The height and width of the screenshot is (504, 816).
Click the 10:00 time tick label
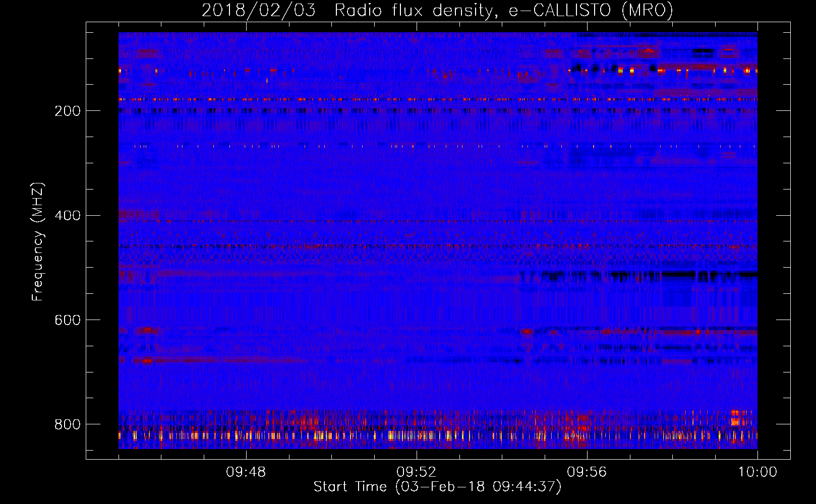[757, 472]
